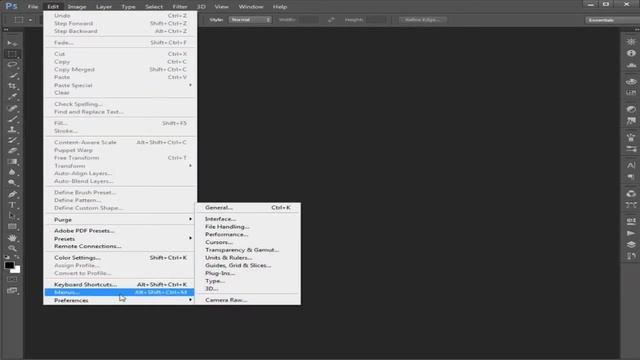Click the background color swatch

(16, 270)
